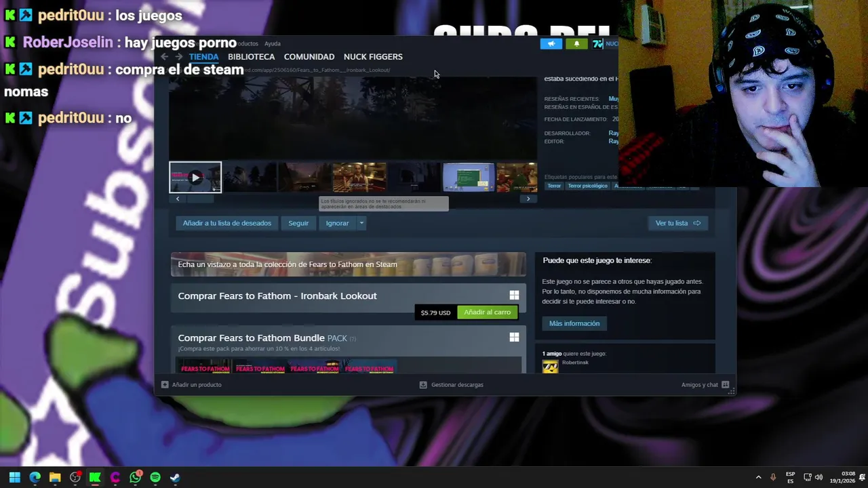Open the profile avatar in Steam header
This screenshot has height=488, width=868.
click(597, 43)
